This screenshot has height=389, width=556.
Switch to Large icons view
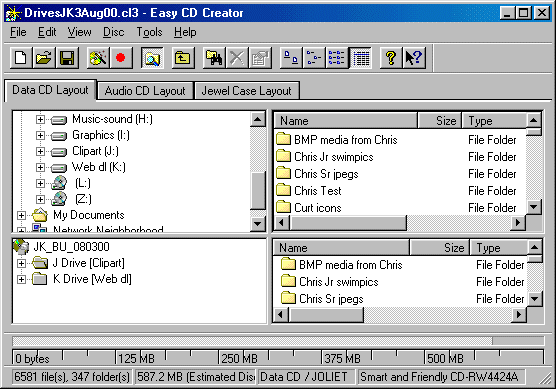click(x=291, y=58)
